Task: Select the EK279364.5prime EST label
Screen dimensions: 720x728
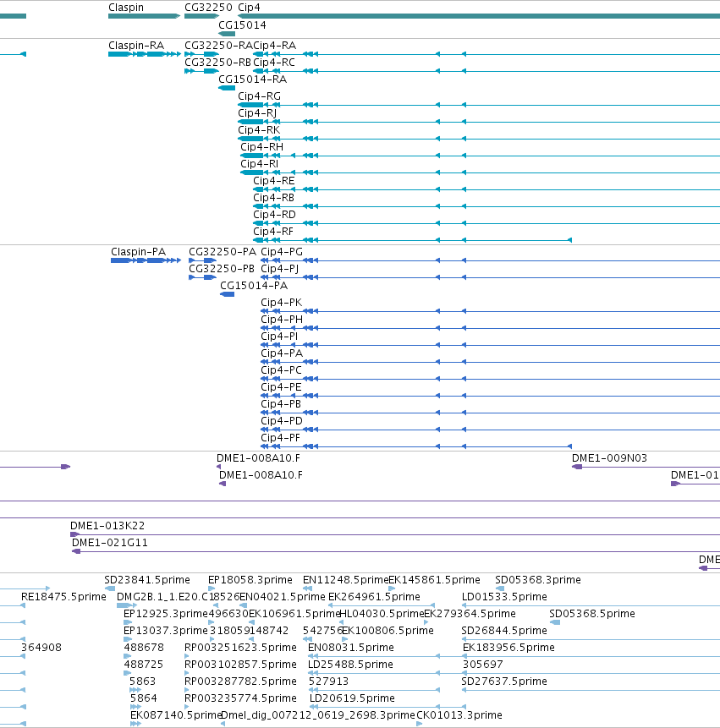Action: click(470, 614)
